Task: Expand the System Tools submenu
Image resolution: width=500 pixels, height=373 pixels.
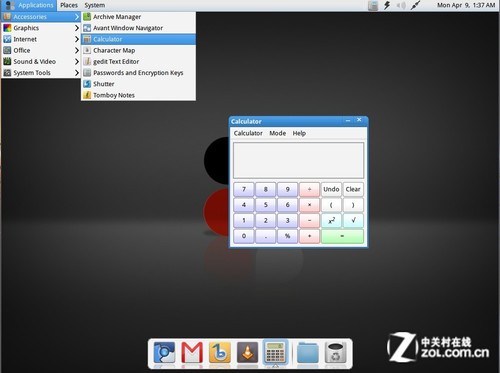Action: click(41, 73)
